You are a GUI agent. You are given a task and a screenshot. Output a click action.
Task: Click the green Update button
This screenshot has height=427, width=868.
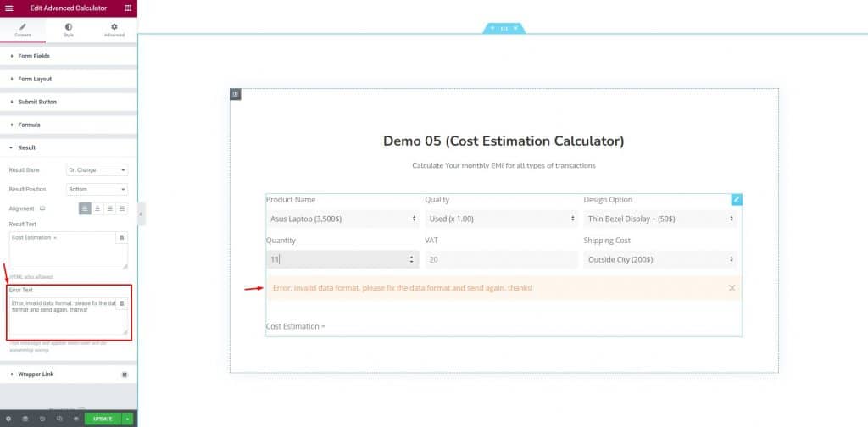pyautogui.click(x=103, y=419)
